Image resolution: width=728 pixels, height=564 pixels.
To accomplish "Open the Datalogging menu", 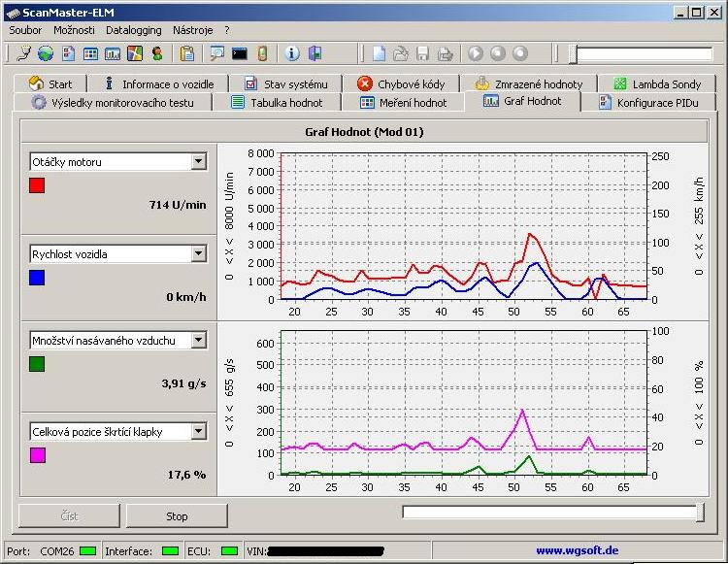I will pos(134,30).
